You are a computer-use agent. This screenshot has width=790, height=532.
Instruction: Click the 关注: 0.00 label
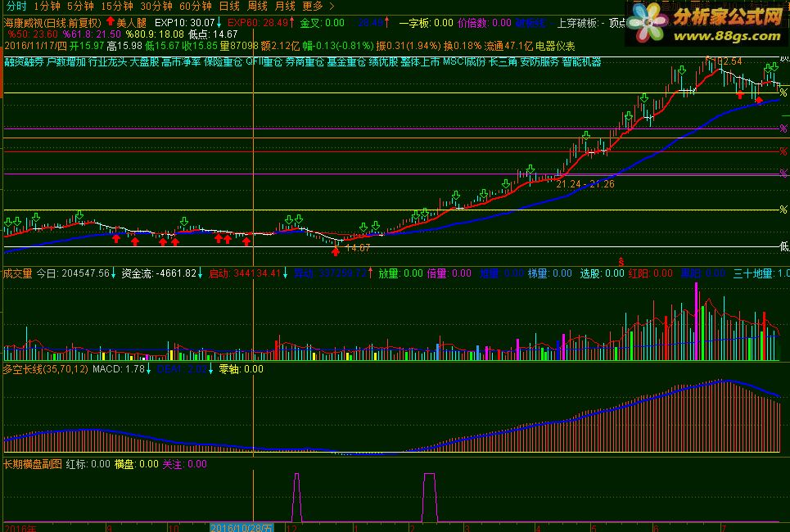point(184,464)
